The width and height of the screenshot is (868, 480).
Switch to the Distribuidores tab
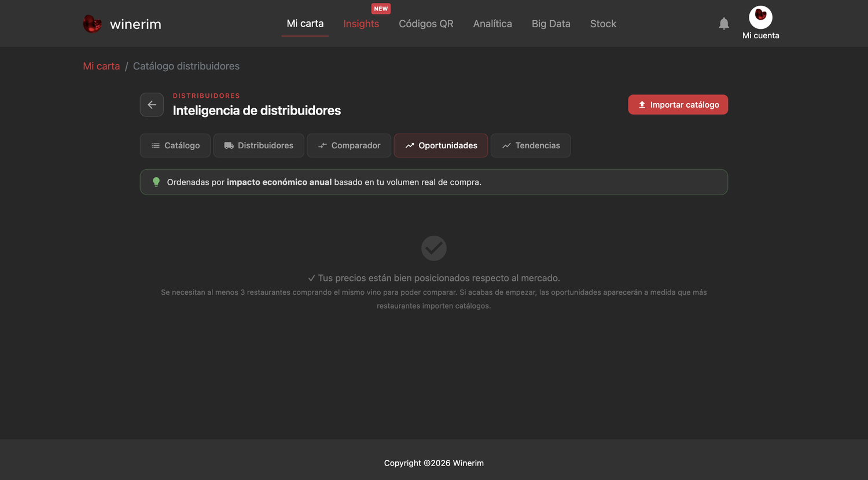259,145
